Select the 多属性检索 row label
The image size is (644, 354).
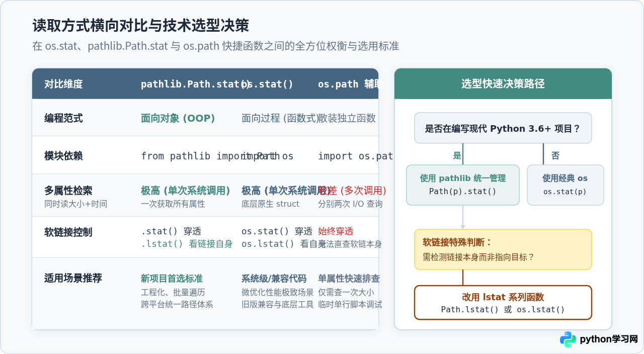pyautogui.click(x=68, y=191)
